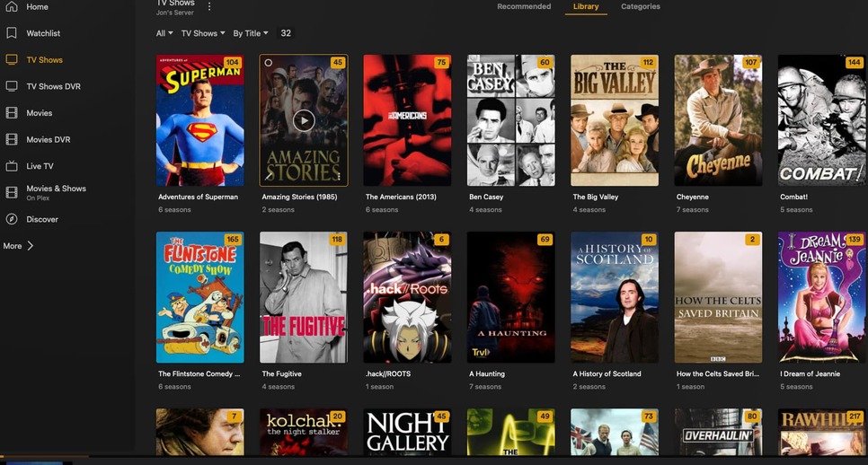Open the .hack//Roots poster
868x465 pixels.
click(407, 297)
